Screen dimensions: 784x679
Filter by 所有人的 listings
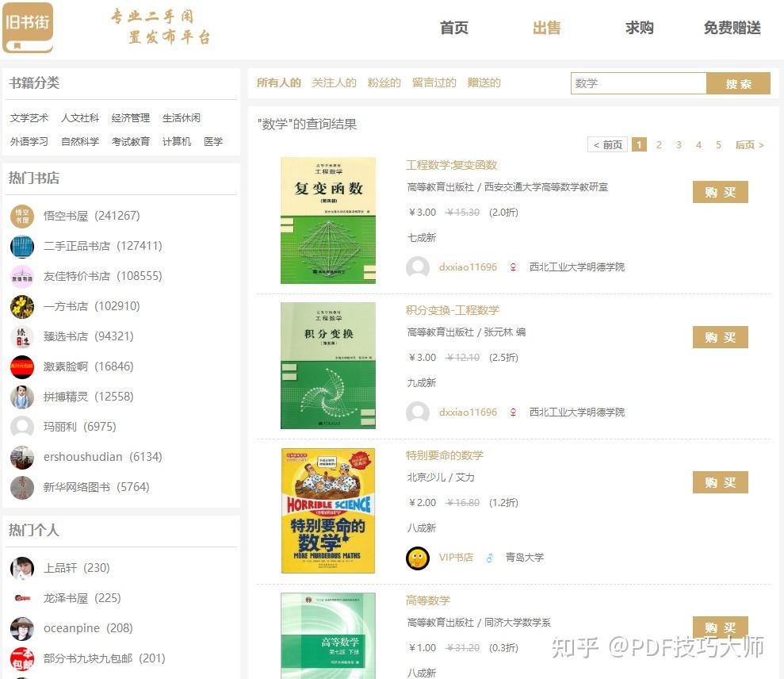(x=279, y=82)
